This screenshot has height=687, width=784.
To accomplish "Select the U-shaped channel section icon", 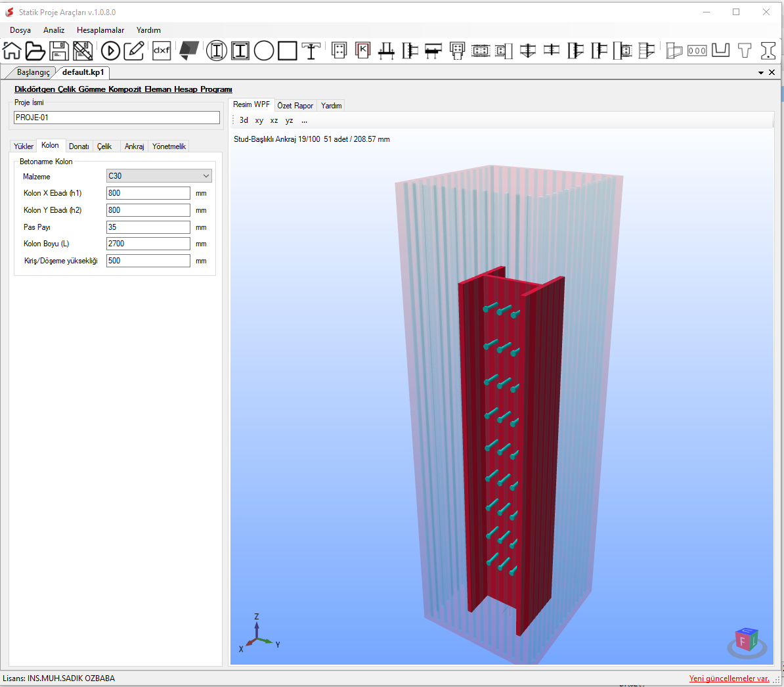I will pos(720,50).
